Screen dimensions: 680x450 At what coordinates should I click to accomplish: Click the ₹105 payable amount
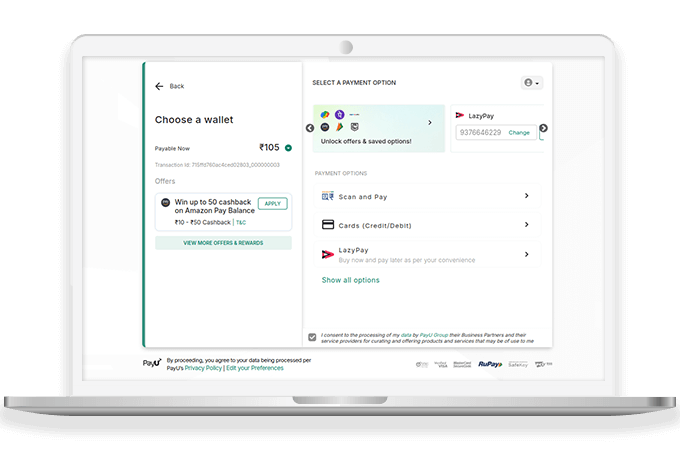point(269,148)
